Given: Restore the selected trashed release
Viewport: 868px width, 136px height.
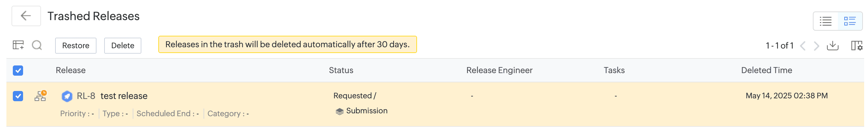Looking at the screenshot, I should pos(75,45).
